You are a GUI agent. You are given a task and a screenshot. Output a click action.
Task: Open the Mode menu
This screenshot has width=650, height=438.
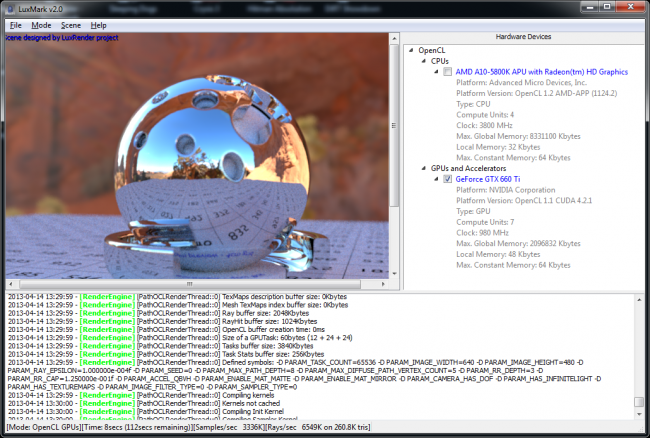point(41,25)
